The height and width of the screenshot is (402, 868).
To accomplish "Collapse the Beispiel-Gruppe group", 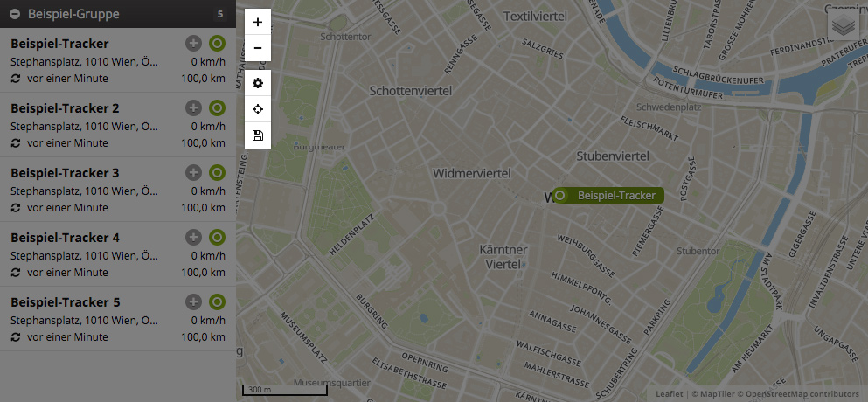I will coord(16,14).
